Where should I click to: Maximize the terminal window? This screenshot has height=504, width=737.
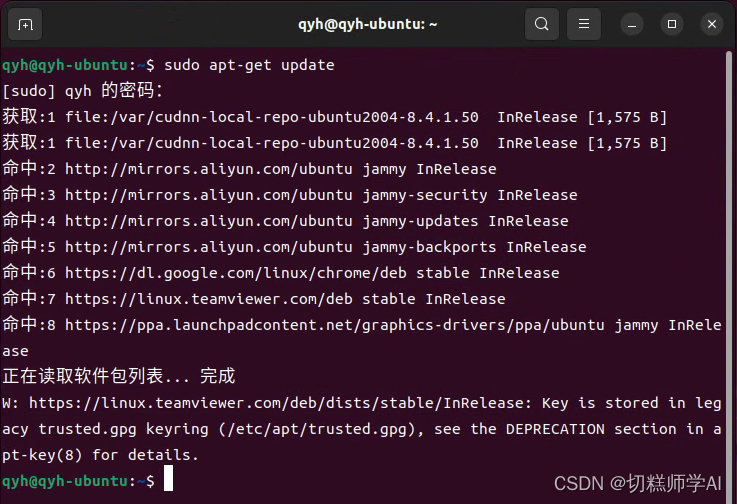(672, 24)
